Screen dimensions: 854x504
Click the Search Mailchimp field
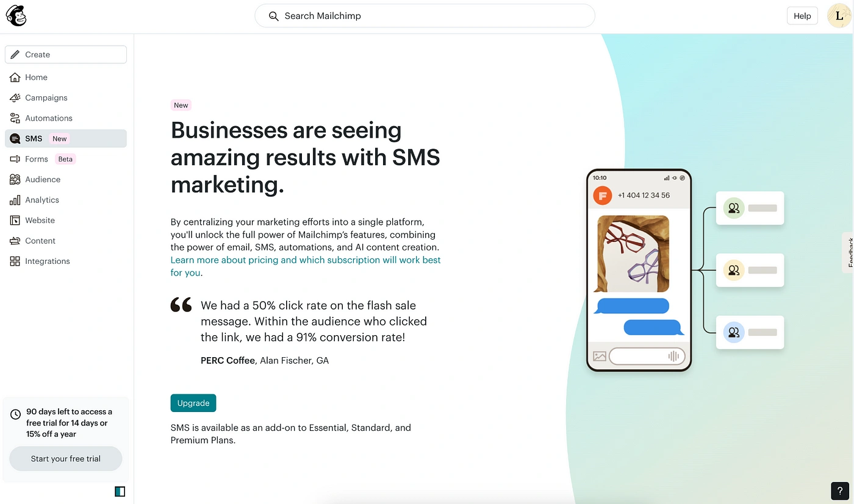point(425,16)
